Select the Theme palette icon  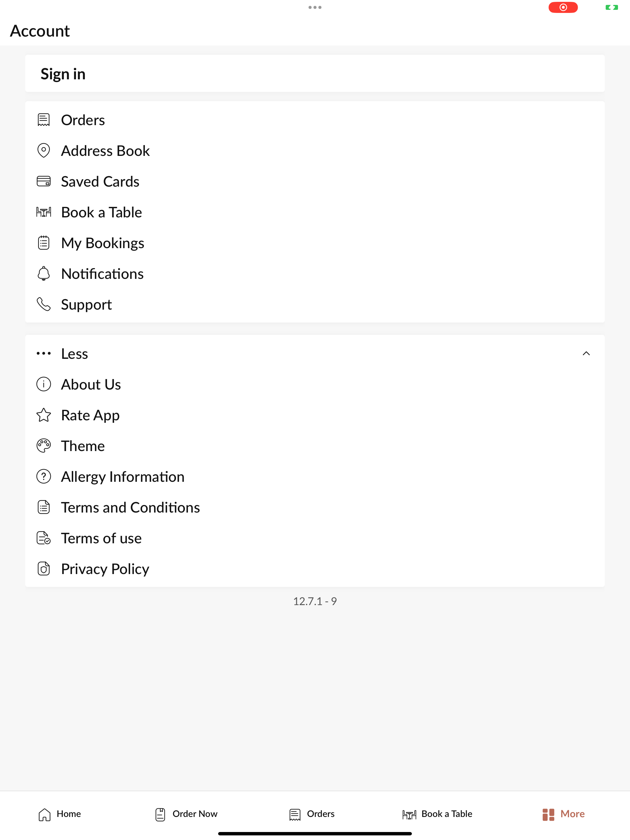tap(44, 446)
